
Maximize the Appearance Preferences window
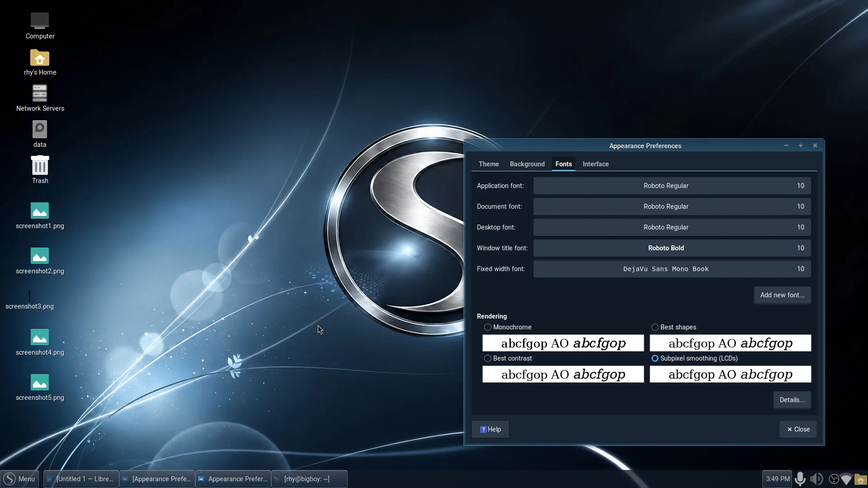(x=801, y=145)
